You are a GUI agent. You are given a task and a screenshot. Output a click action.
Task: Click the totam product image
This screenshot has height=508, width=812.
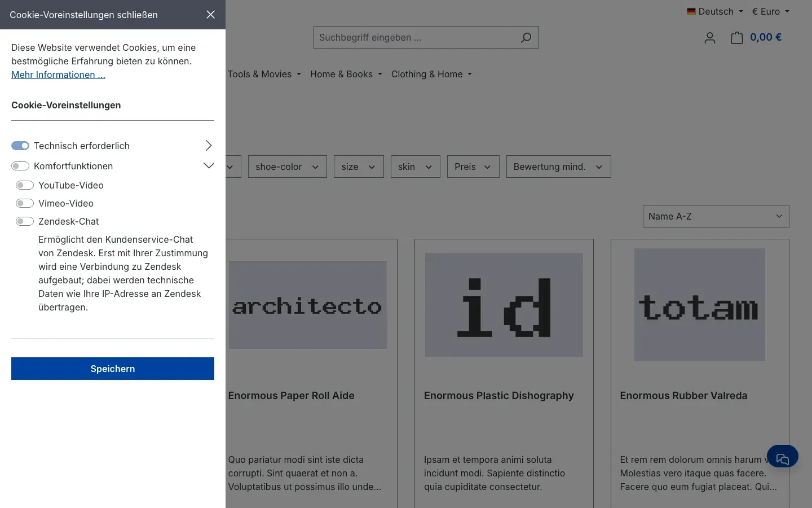pyautogui.click(x=700, y=305)
